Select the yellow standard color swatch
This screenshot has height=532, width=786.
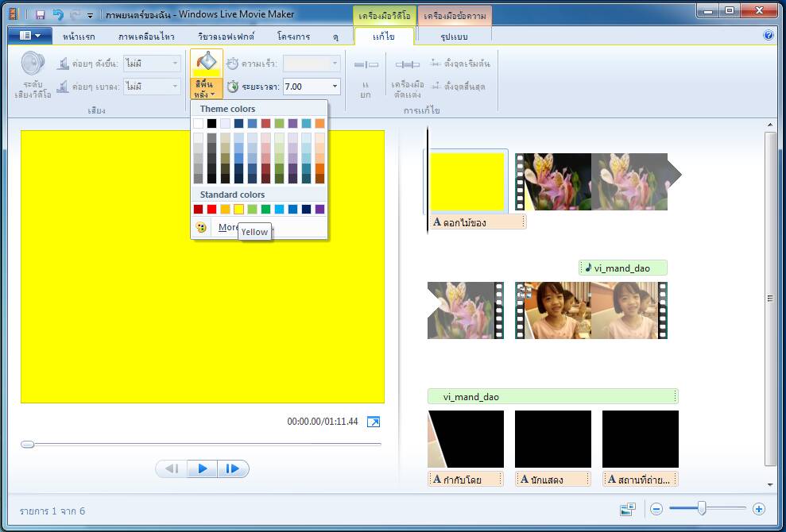click(238, 210)
